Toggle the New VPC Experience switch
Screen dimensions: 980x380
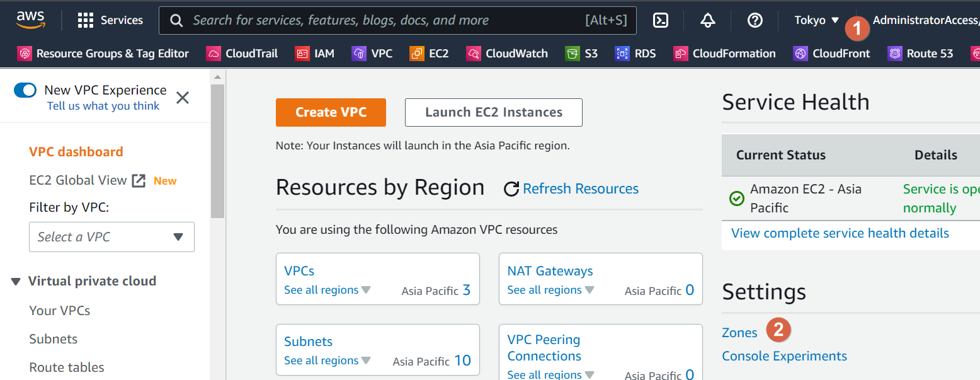tap(26, 90)
